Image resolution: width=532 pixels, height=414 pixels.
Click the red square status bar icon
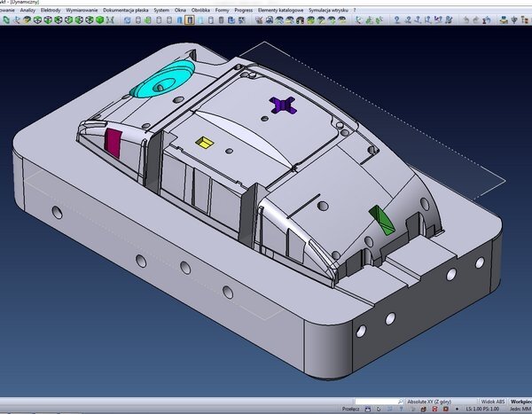[445, 409]
